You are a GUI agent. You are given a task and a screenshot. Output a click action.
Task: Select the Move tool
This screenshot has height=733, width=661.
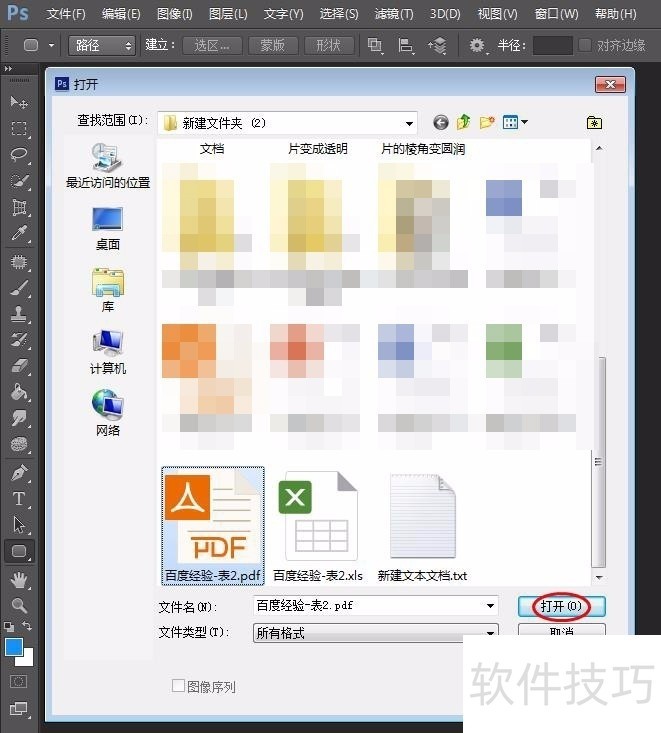[19, 102]
